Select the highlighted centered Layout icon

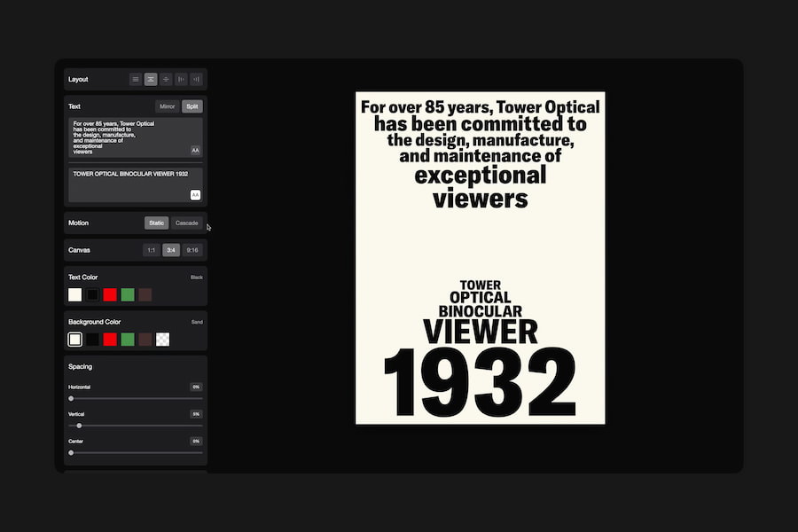coord(151,80)
